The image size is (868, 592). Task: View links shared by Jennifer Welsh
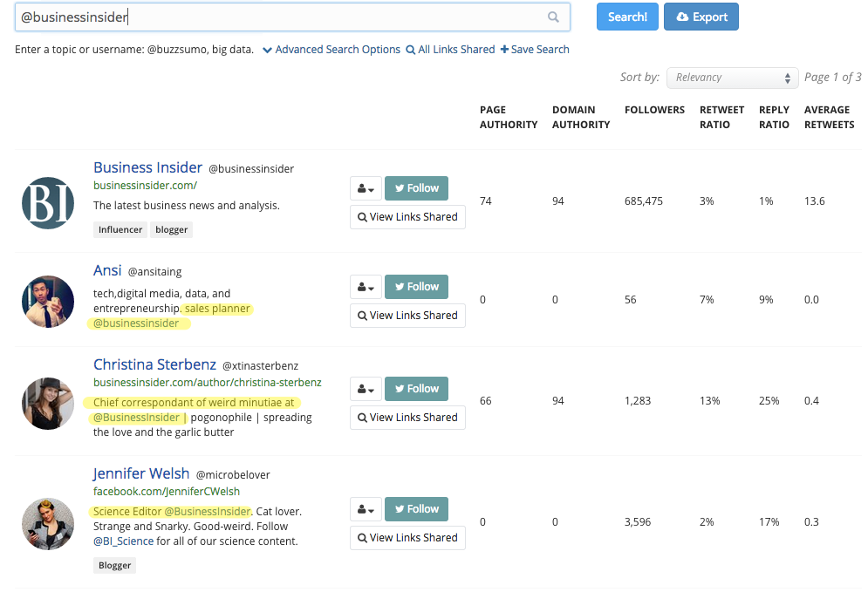(408, 538)
